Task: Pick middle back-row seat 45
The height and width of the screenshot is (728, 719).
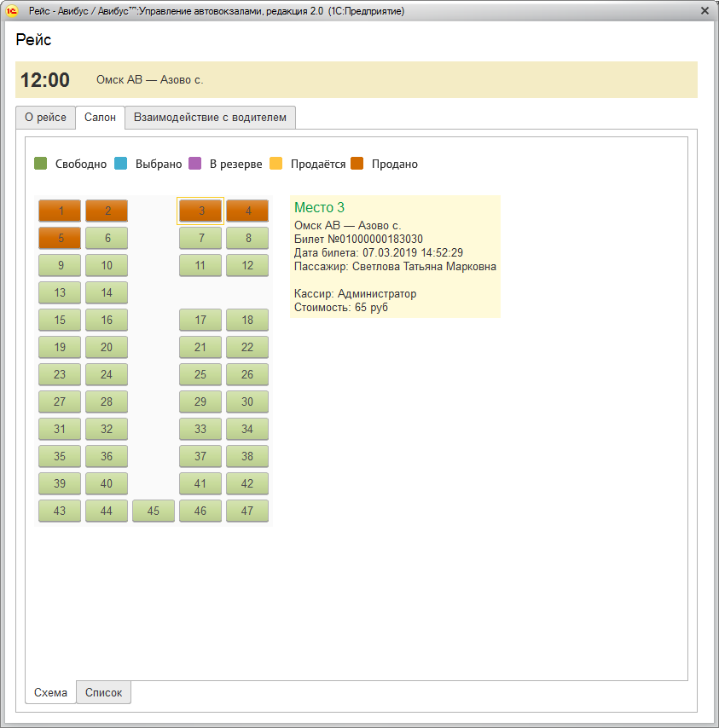Action: 154,511
